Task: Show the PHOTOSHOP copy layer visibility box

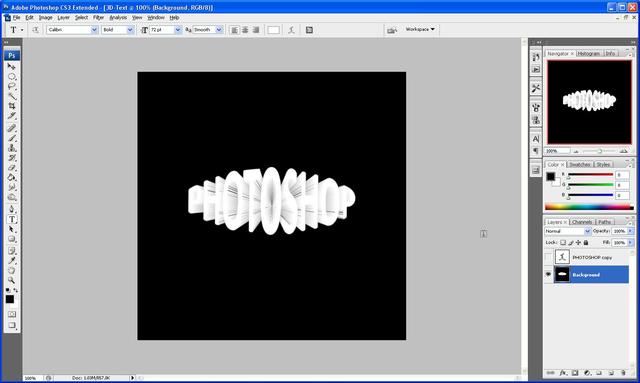Action: click(x=548, y=257)
